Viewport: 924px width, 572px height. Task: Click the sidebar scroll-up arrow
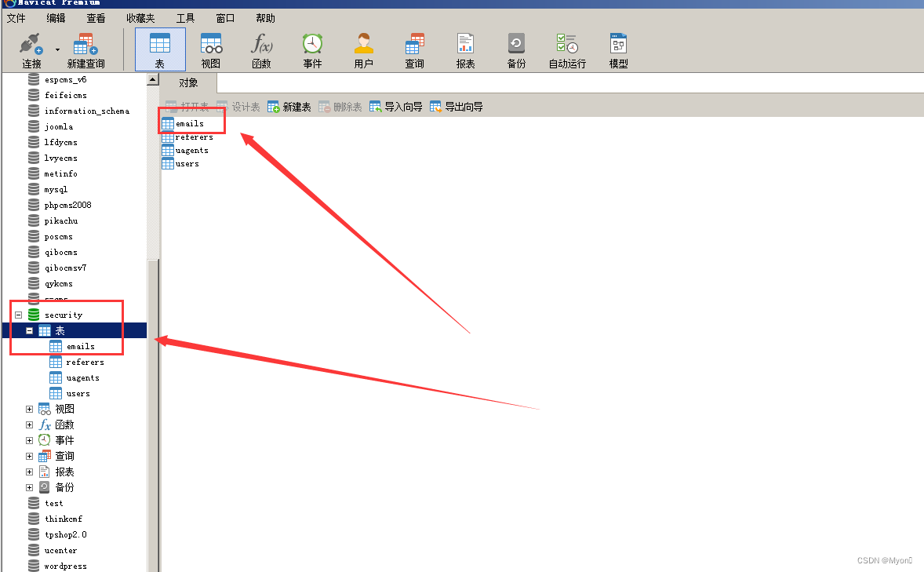point(153,79)
